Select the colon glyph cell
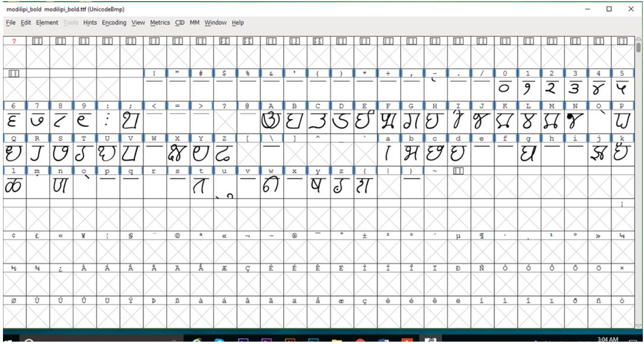This screenshot has height=344, width=644. point(108,121)
